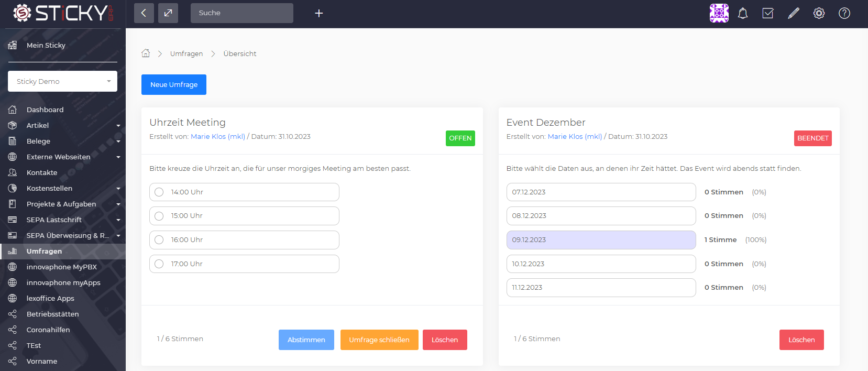Click the OFFEN status badge
This screenshot has height=371, width=868.
pos(460,138)
